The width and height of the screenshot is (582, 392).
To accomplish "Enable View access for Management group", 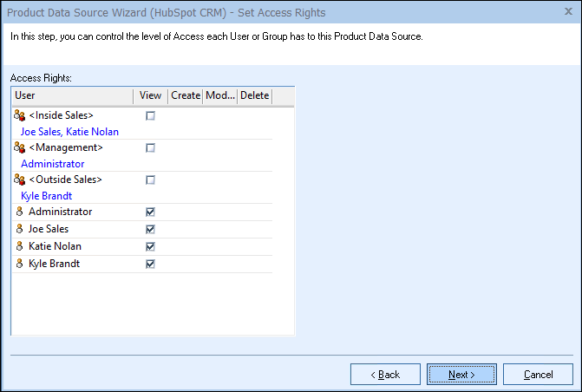I will click(x=150, y=147).
